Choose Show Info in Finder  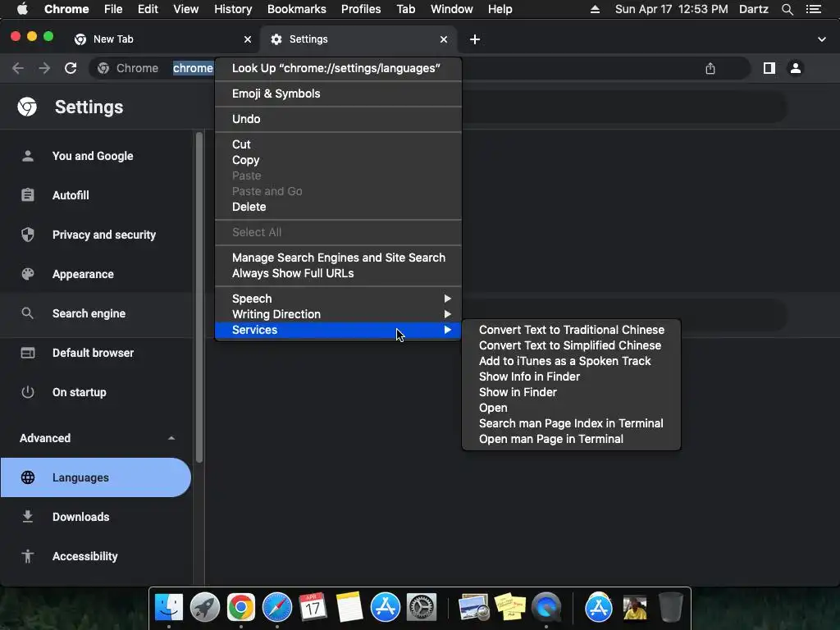(571, 376)
